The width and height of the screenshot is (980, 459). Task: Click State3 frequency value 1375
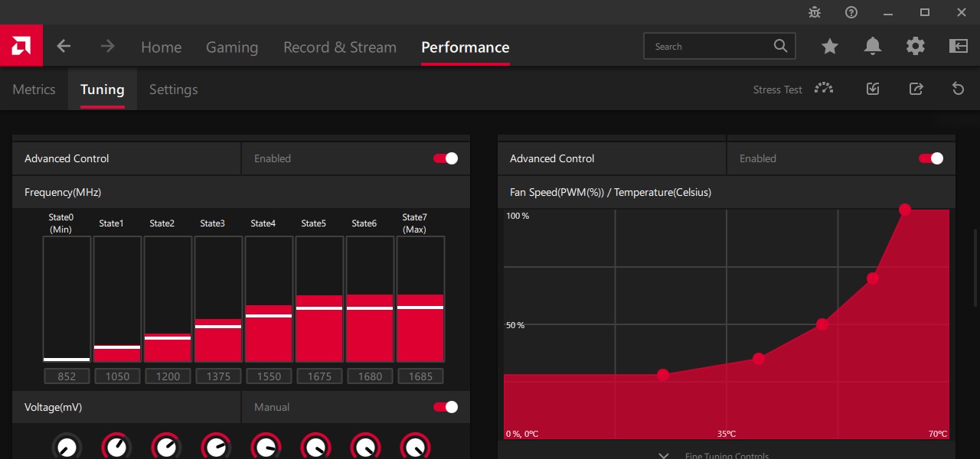click(218, 376)
